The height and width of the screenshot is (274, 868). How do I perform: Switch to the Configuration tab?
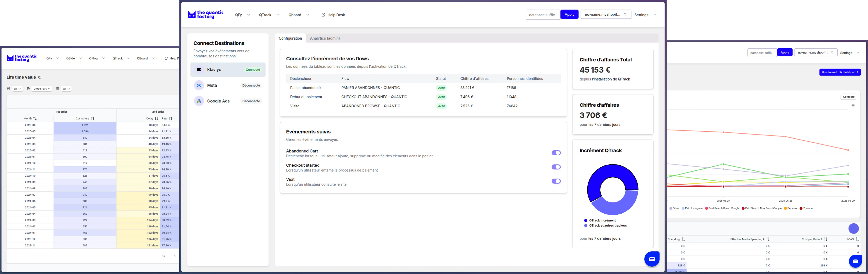pyautogui.click(x=290, y=38)
